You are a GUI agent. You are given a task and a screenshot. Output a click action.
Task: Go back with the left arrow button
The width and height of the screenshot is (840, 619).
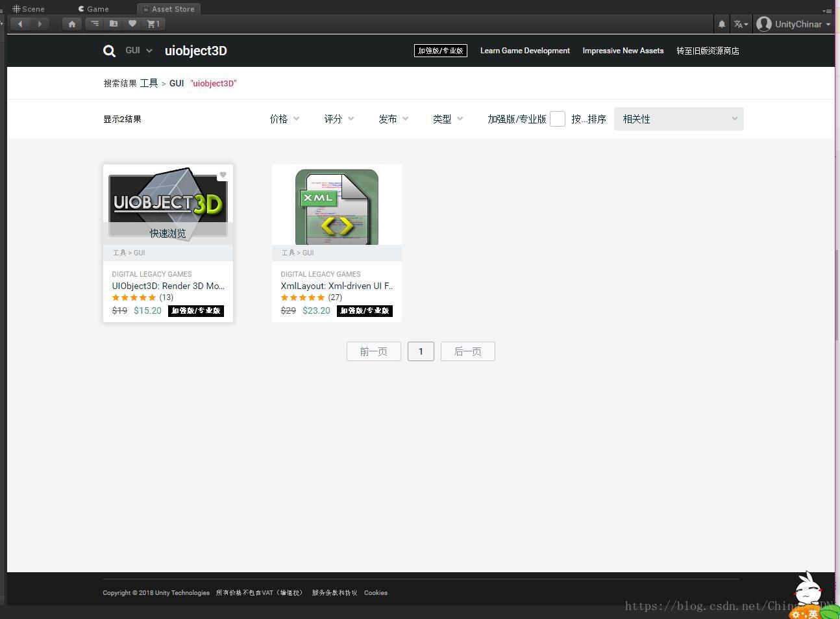20,24
